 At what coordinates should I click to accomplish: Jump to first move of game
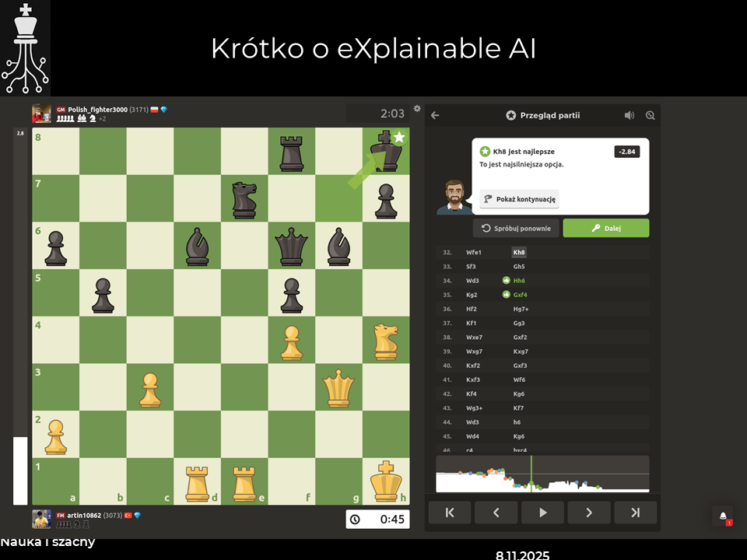coord(450,513)
